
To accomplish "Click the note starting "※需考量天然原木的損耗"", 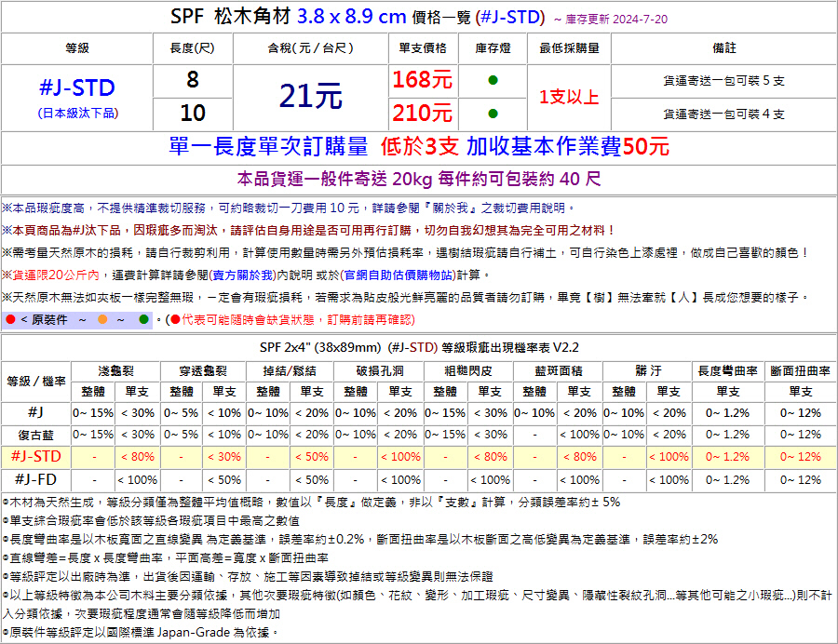I will click(406, 252).
